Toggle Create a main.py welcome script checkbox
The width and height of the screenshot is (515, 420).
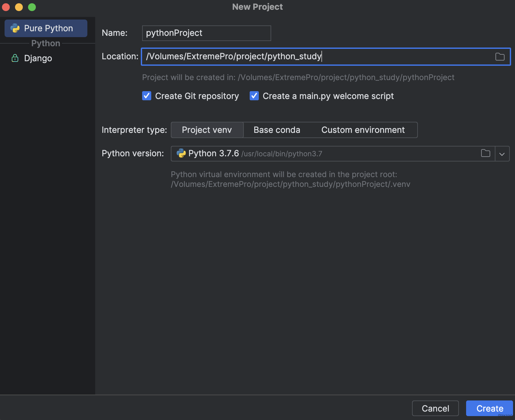coord(254,96)
